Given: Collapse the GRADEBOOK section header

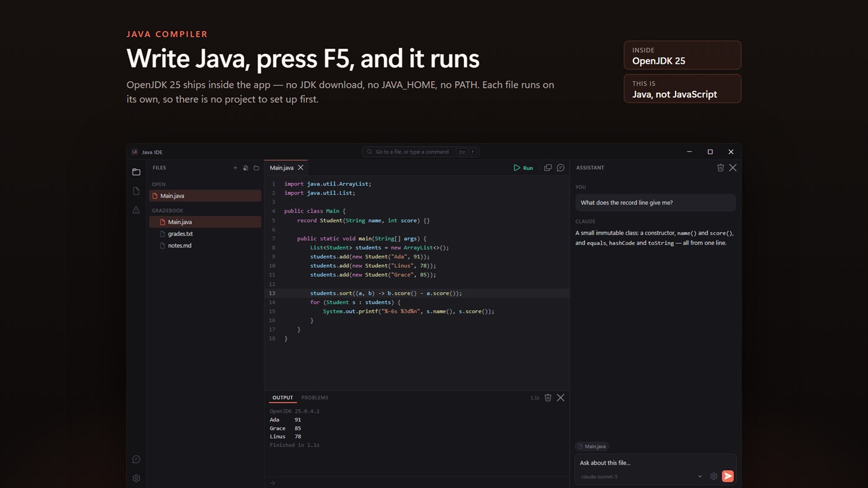Looking at the screenshot, I should pos(168,211).
